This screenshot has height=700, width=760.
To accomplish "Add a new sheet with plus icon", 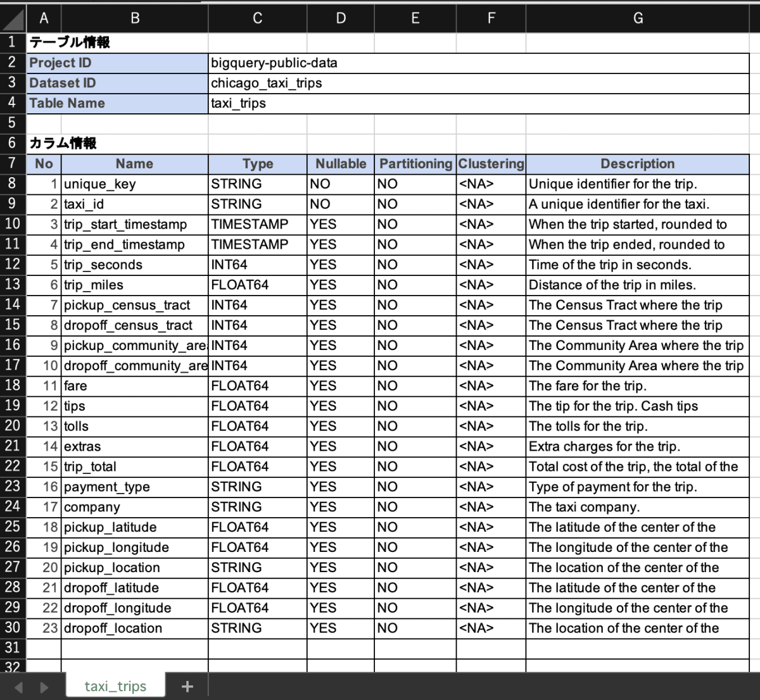I will (x=187, y=687).
